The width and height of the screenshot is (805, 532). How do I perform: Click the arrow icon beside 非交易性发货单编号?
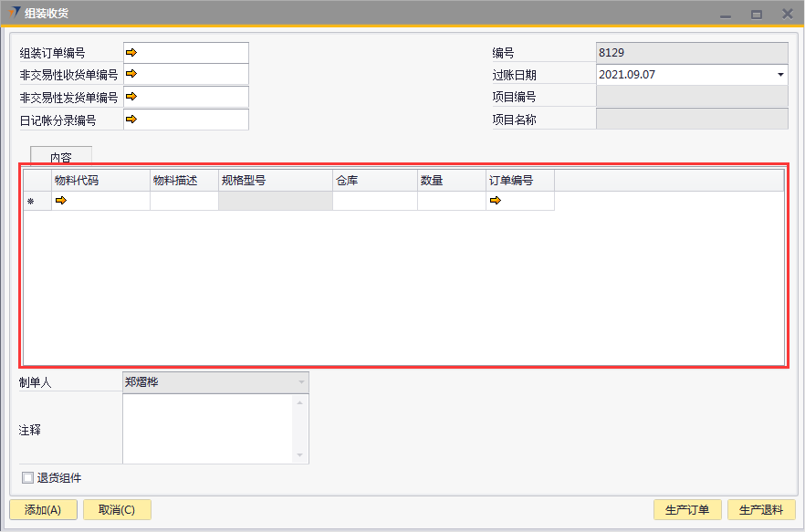pos(131,96)
